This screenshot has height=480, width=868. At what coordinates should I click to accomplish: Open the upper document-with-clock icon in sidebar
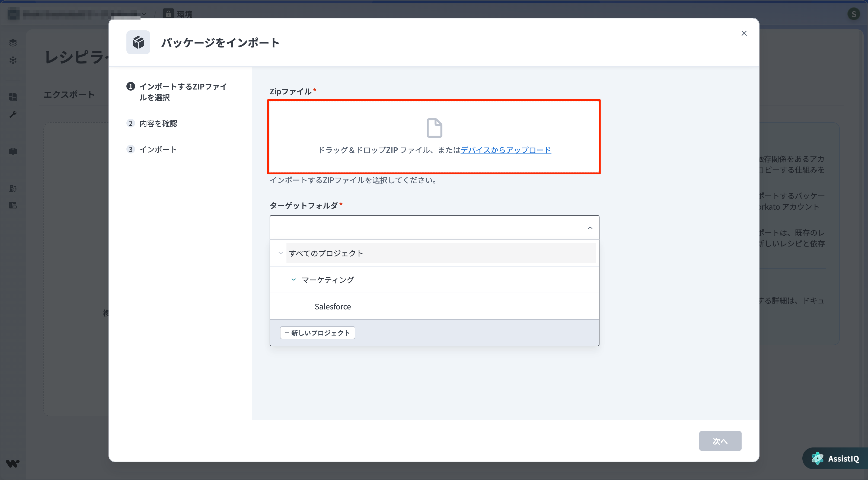13,188
